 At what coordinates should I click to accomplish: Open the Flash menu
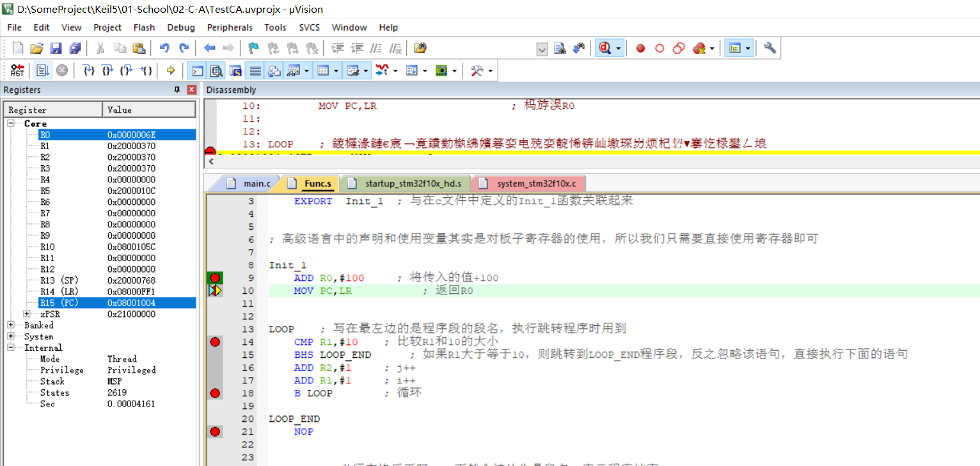pyautogui.click(x=144, y=28)
